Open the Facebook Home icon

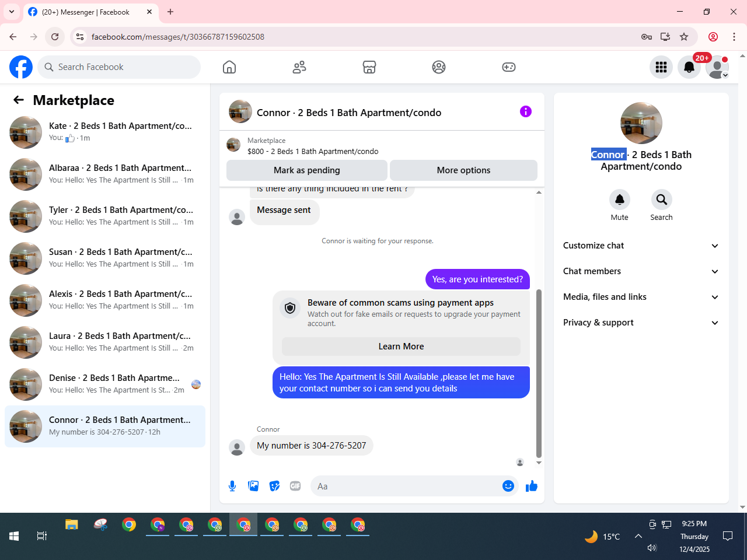pyautogui.click(x=229, y=67)
